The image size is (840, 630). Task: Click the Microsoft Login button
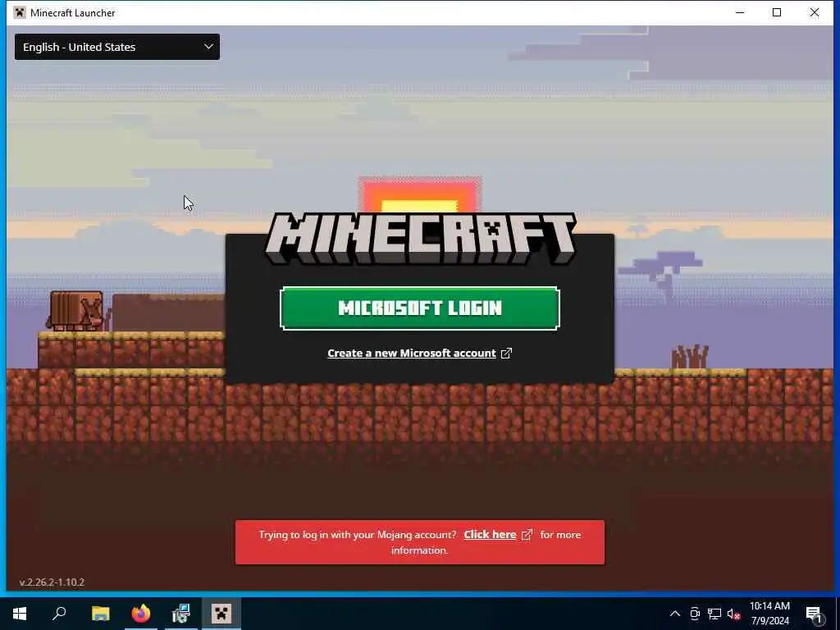(419, 308)
